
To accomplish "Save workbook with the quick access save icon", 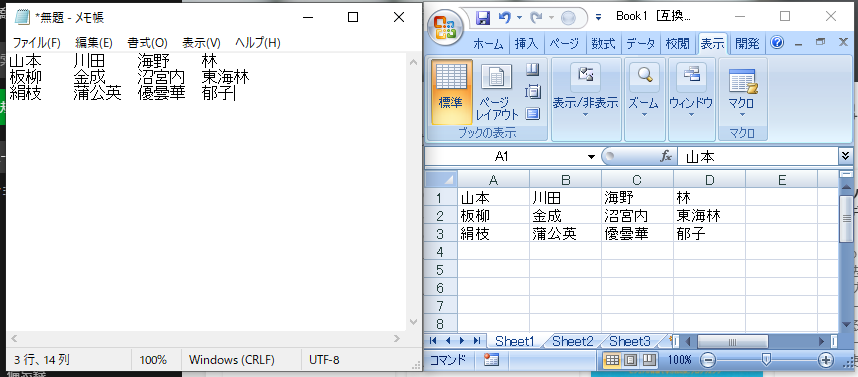I will click(x=483, y=18).
